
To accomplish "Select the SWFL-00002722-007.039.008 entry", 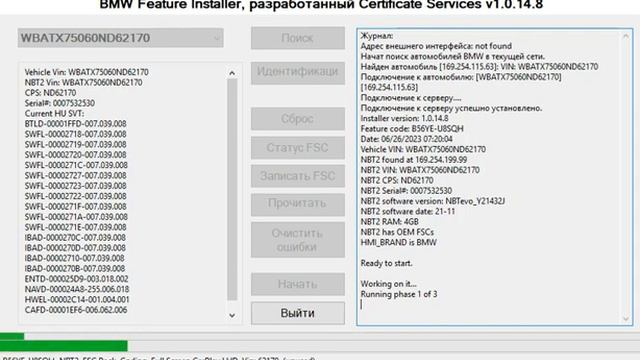I will click(76, 196).
